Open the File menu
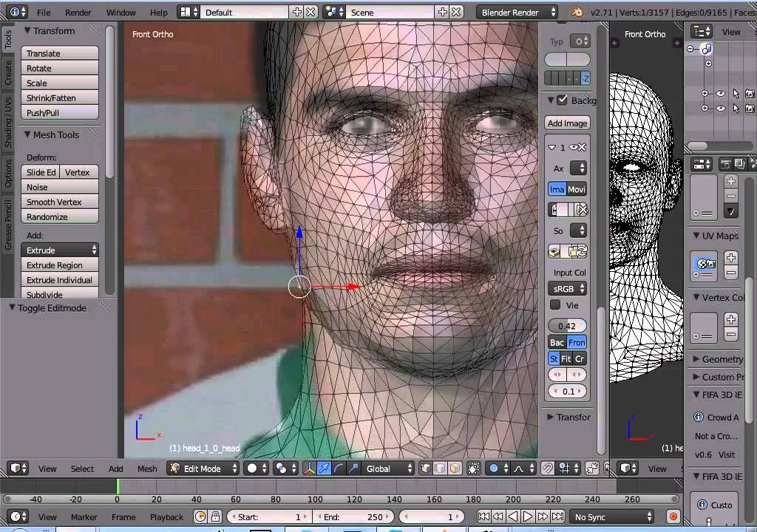The height and width of the screenshot is (532, 757). [x=44, y=13]
